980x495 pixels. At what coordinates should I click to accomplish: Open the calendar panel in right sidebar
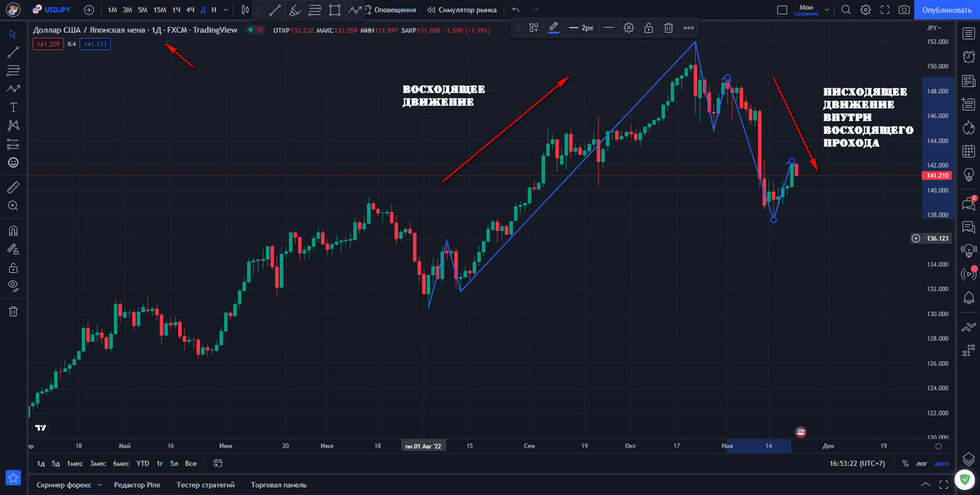[x=969, y=151]
